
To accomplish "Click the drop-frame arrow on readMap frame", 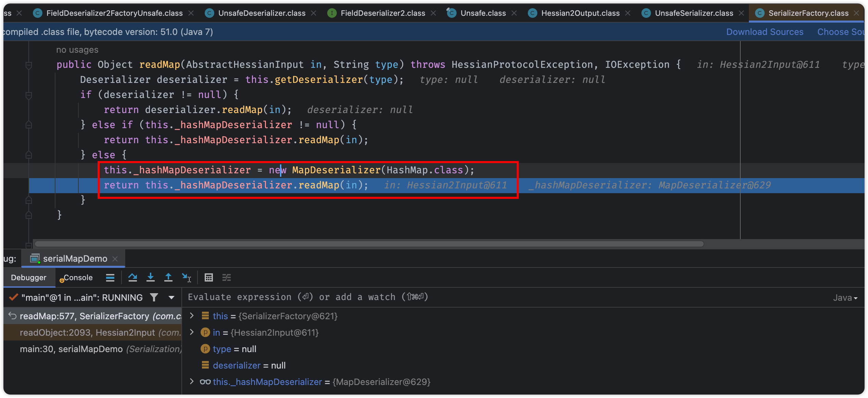I will pos(12,316).
